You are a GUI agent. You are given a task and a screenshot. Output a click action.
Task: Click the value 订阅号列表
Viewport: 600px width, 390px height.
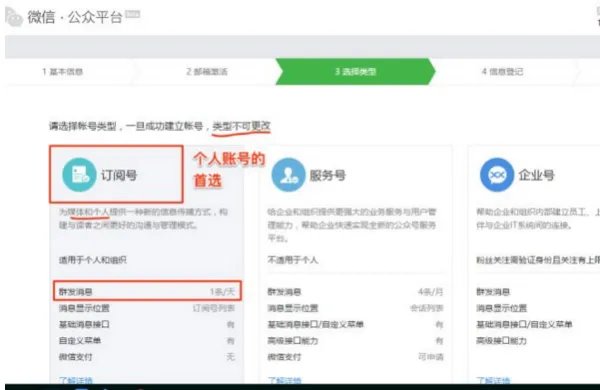tap(214, 308)
